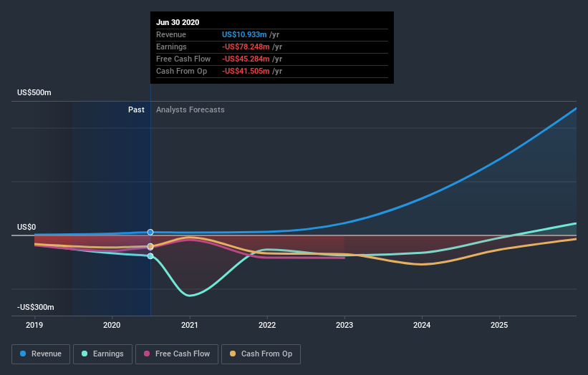Toggle the Earnings legend button

[x=102, y=354]
